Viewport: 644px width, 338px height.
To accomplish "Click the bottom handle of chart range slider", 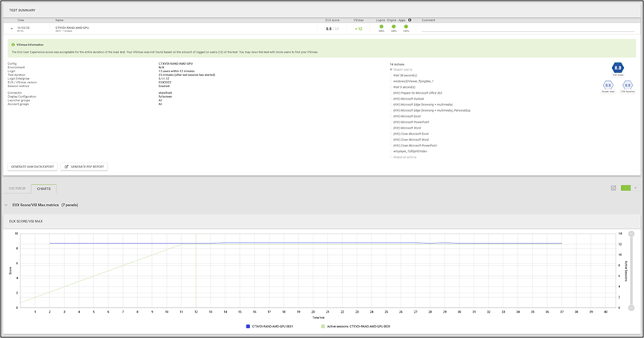I will [x=631, y=308].
